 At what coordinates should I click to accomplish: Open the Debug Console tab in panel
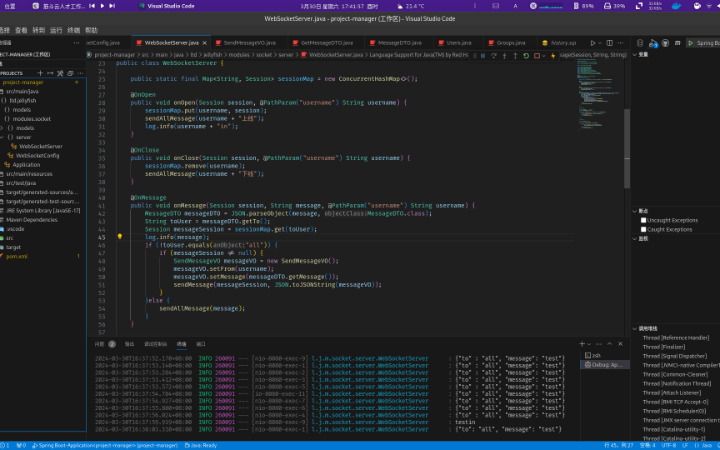click(x=155, y=344)
